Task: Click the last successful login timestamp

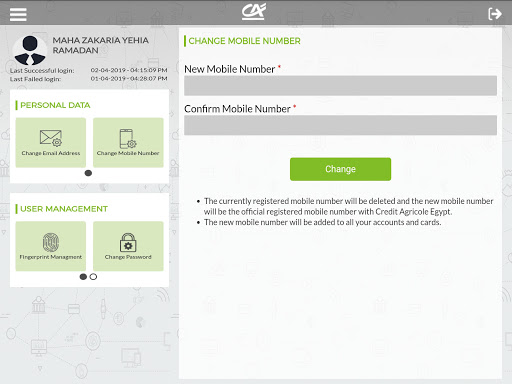Action: coord(129,70)
